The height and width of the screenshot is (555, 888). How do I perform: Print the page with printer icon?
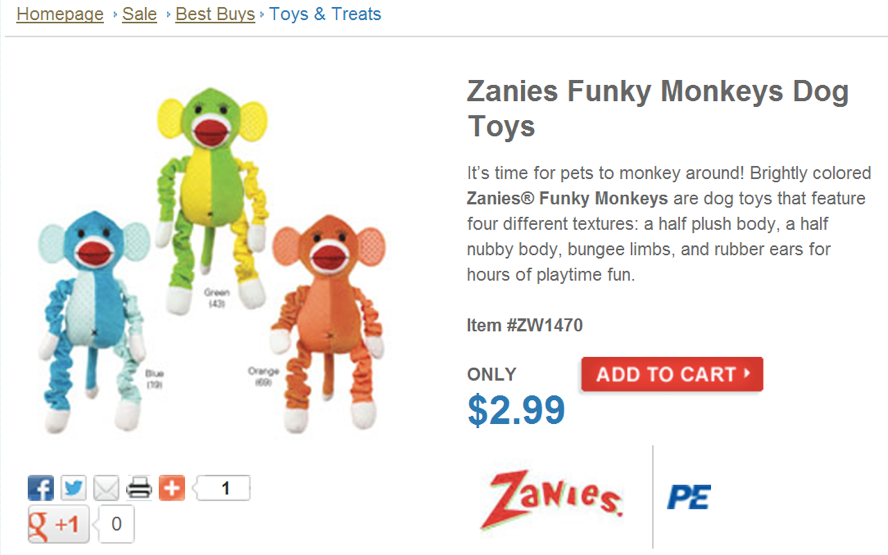pyautogui.click(x=139, y=488)
